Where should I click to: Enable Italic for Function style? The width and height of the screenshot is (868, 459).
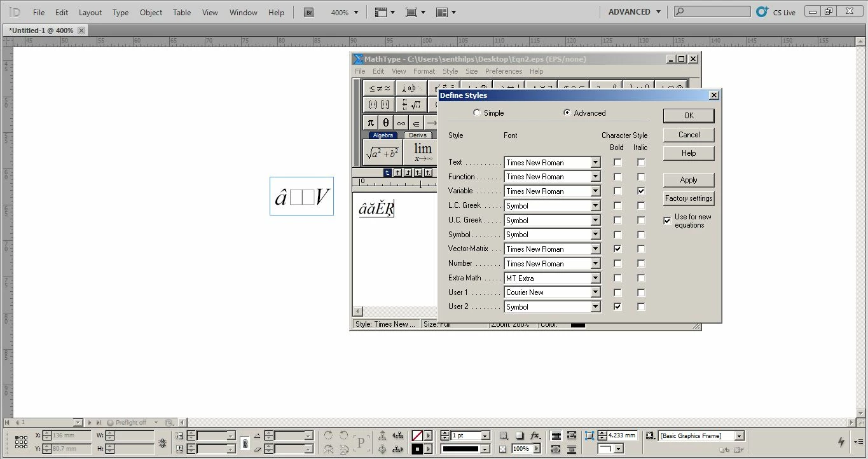[641, 177]
